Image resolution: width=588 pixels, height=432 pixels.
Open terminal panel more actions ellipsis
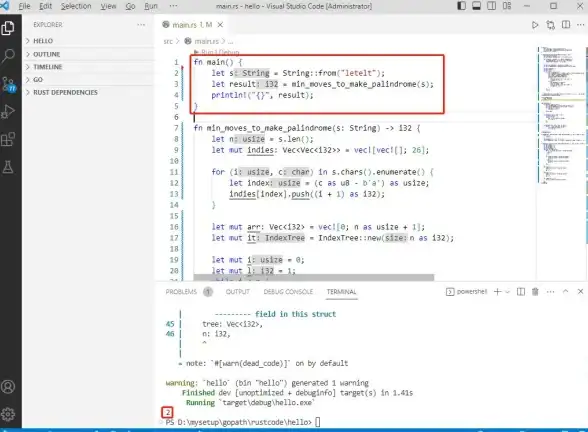[550, 292]
